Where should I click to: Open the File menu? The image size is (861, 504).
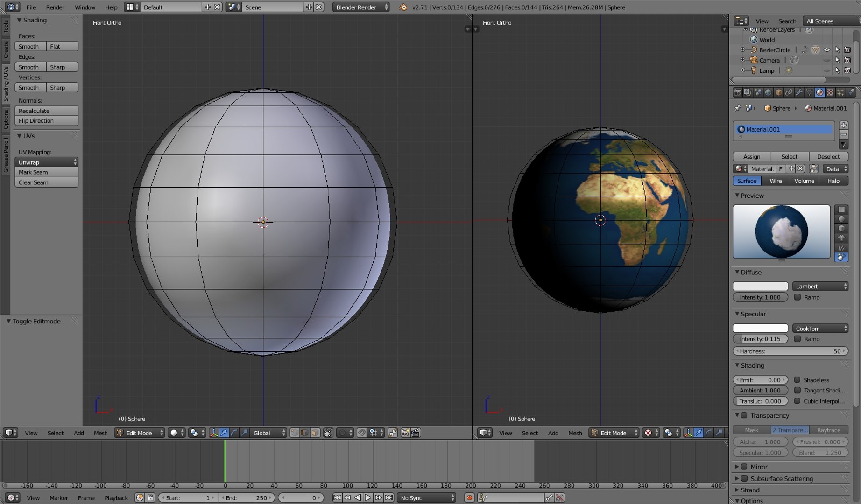click(x=31, y=7)
